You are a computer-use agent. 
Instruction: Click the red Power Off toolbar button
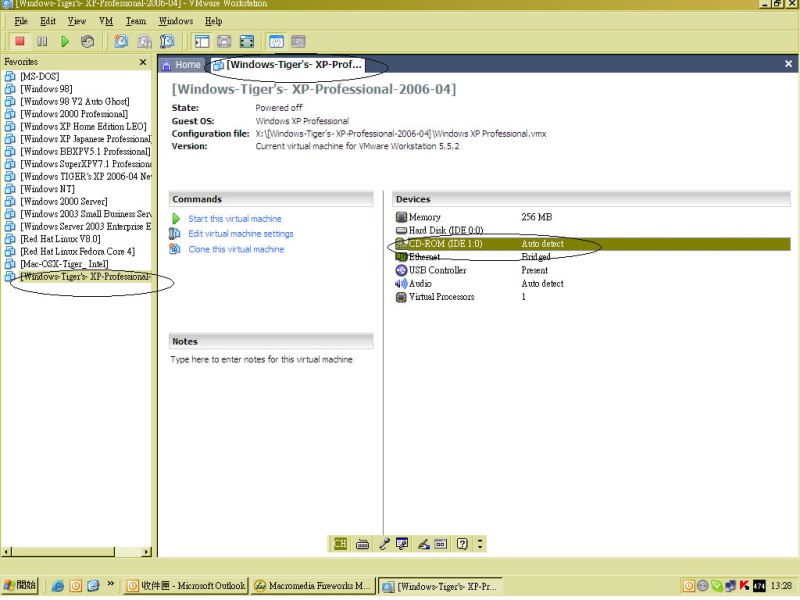(x=20, y=41)
